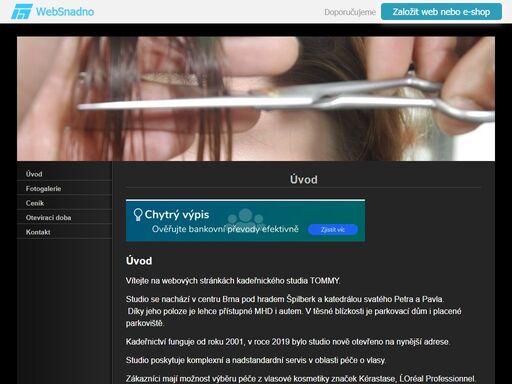Click the paragraph about hrad Špilberk

294,311
